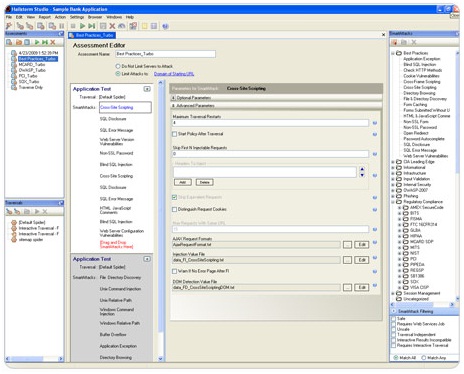Image resolution: width=464 pixels, height=374 pixels.
Task: Click into the Skip First N Injectable Requests field
Action: pyautogui.click(x=270, y=154)
